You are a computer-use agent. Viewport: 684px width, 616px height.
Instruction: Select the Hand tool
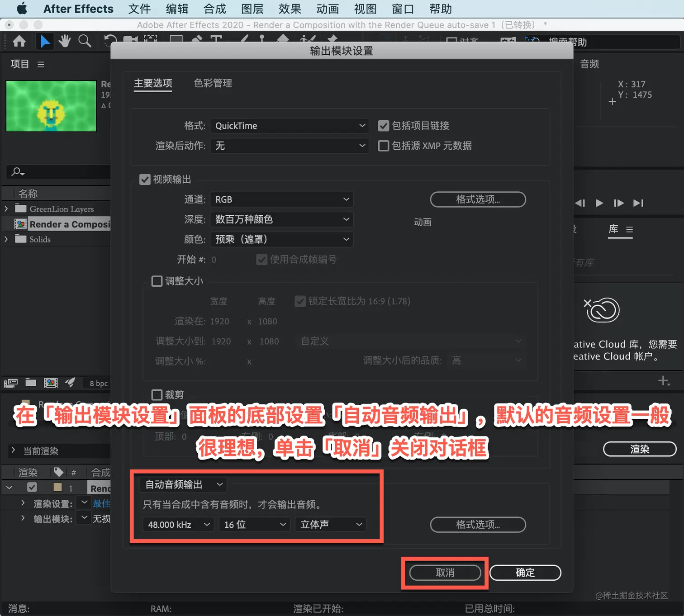tap(65, 41)
